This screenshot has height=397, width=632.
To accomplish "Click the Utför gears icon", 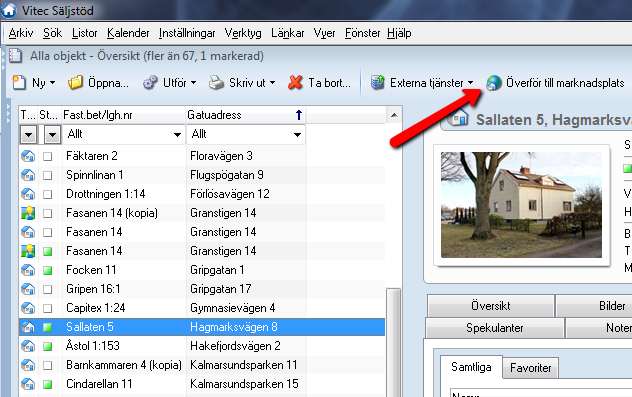I will (x=150, y=83).
